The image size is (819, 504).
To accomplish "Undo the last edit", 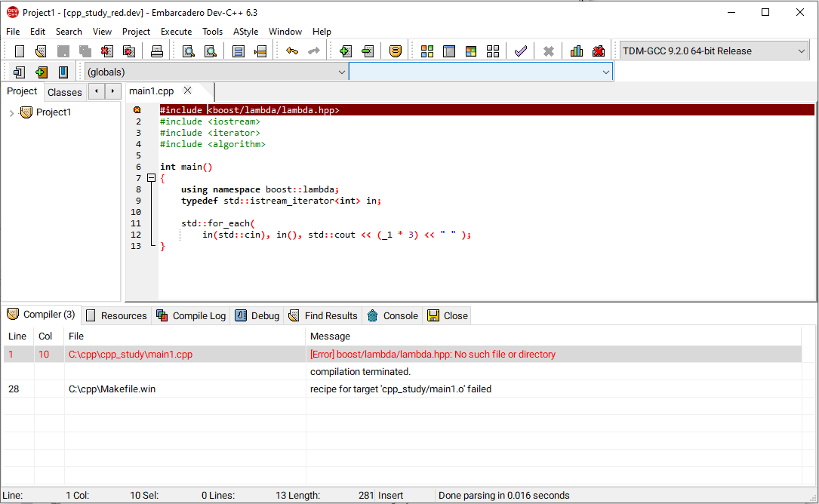I will (292, 51).
